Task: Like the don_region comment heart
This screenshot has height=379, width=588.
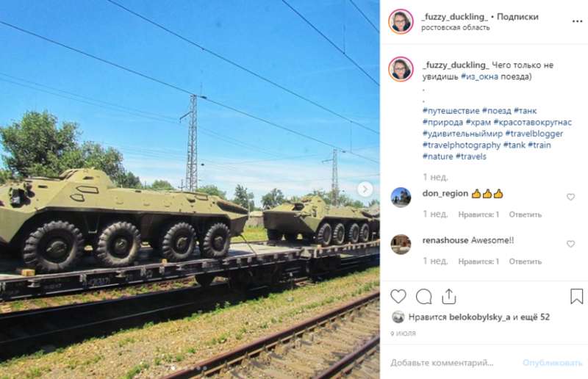Action: [570, 197]
